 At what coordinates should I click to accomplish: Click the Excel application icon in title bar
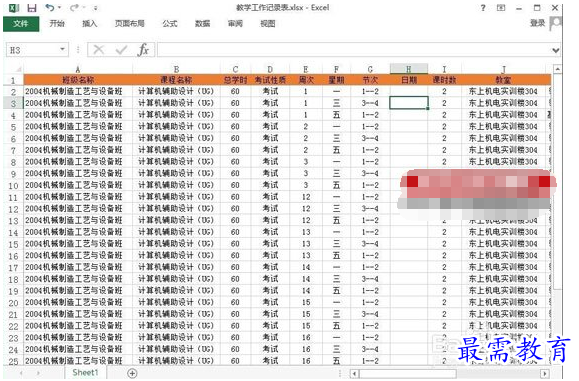point(14,7)
